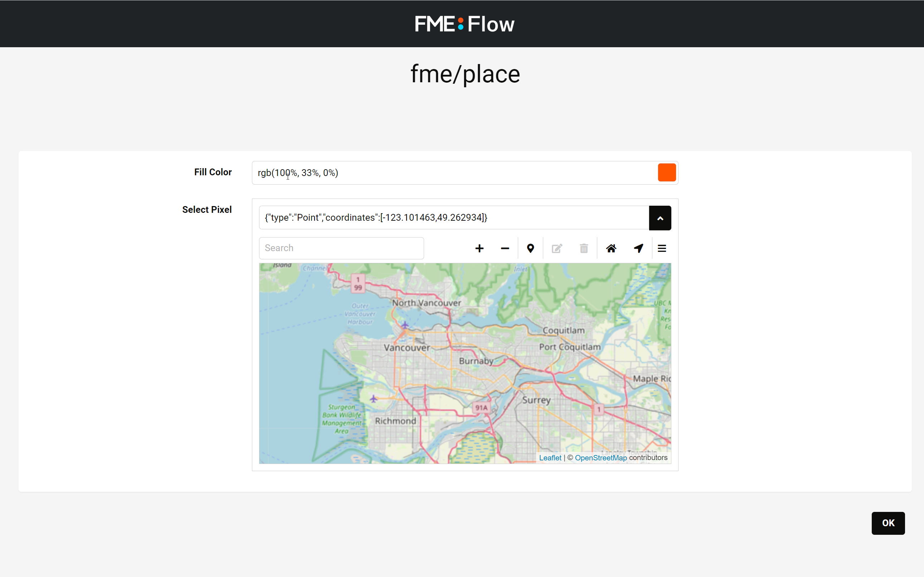924x577 pixels.
Task: Visit the Leaflet attribution link
Action: pos(550,458)
